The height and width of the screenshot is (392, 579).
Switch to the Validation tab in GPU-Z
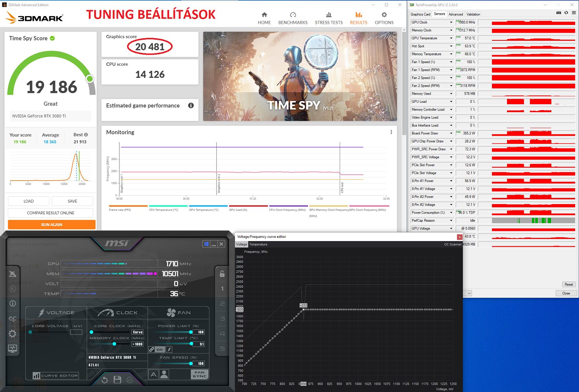(x=473, y=14)
